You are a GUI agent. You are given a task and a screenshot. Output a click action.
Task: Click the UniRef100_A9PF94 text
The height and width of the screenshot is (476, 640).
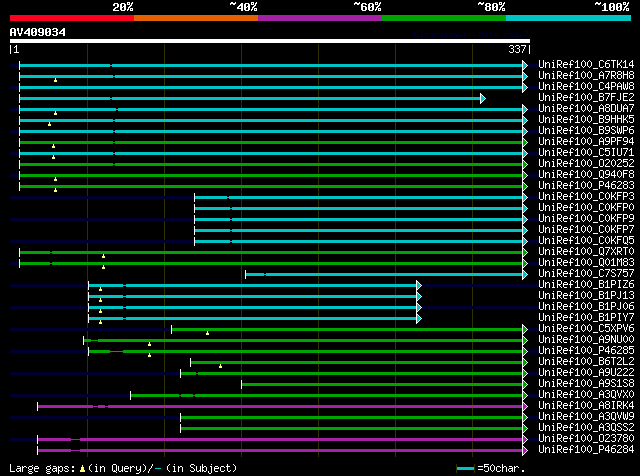pos(586,142)
